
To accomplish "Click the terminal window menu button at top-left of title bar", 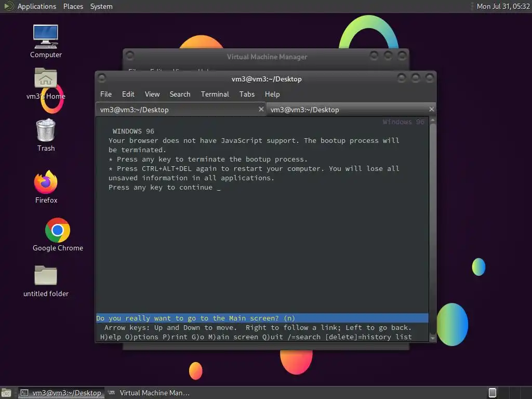I will [101, 78].
